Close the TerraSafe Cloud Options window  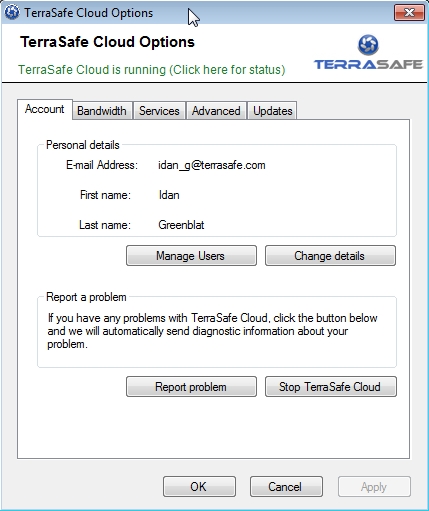coord(409,13)
